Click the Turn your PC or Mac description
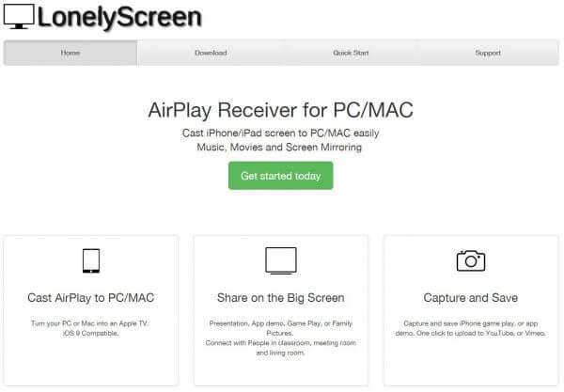 (x=90, y=328)
